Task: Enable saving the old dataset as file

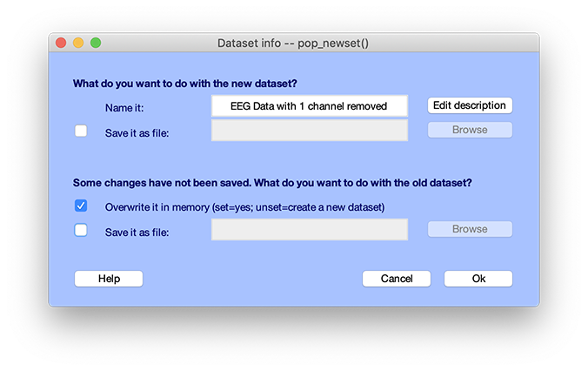Action: (81, 231)
